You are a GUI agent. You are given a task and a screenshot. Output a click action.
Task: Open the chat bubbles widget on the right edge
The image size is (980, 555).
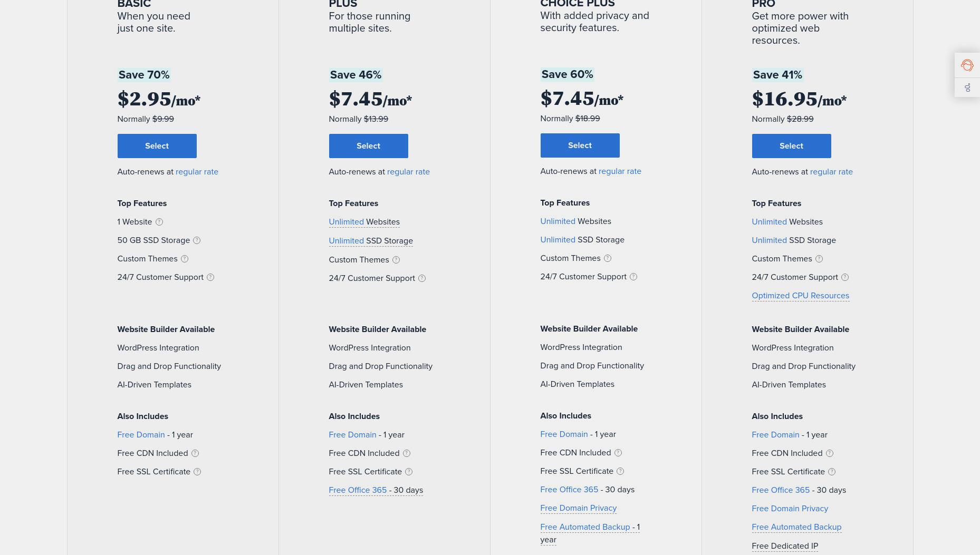(967, 87)
